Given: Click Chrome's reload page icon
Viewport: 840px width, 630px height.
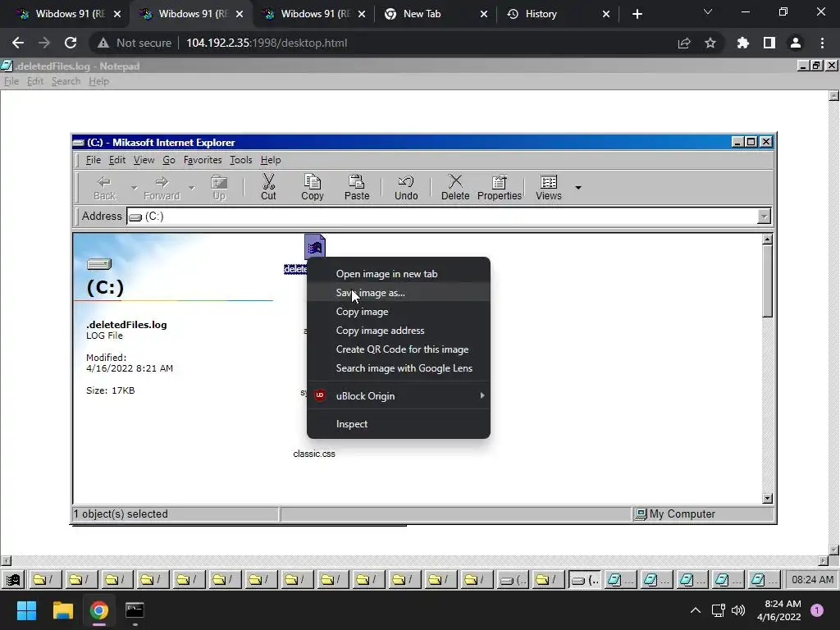Looking at the screenshot, I should click(71, 43).
